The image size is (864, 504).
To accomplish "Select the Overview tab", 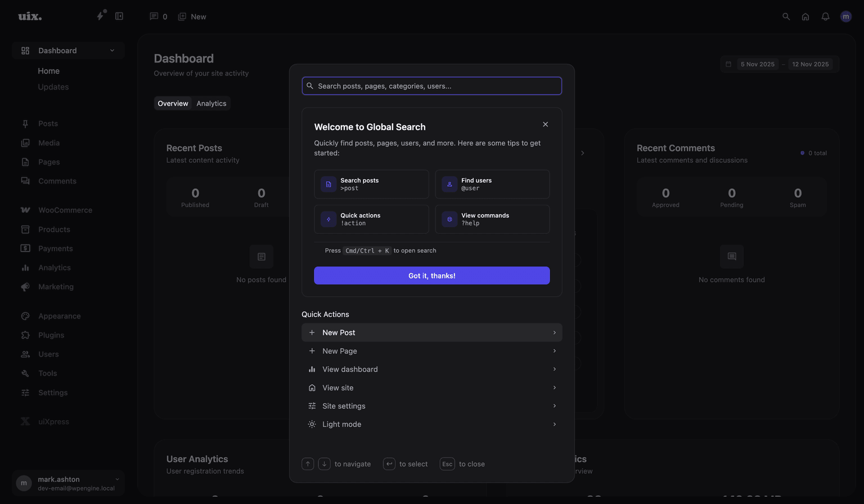I will coord(173,103).
